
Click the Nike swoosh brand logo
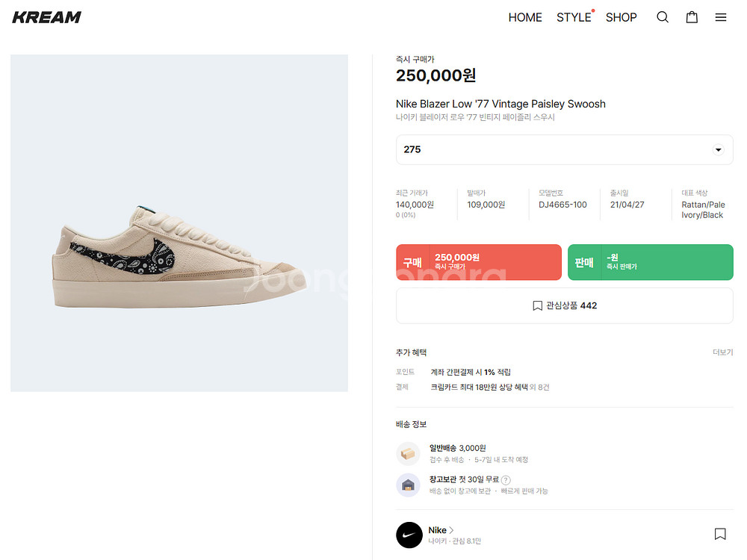(x=409, y=535)
